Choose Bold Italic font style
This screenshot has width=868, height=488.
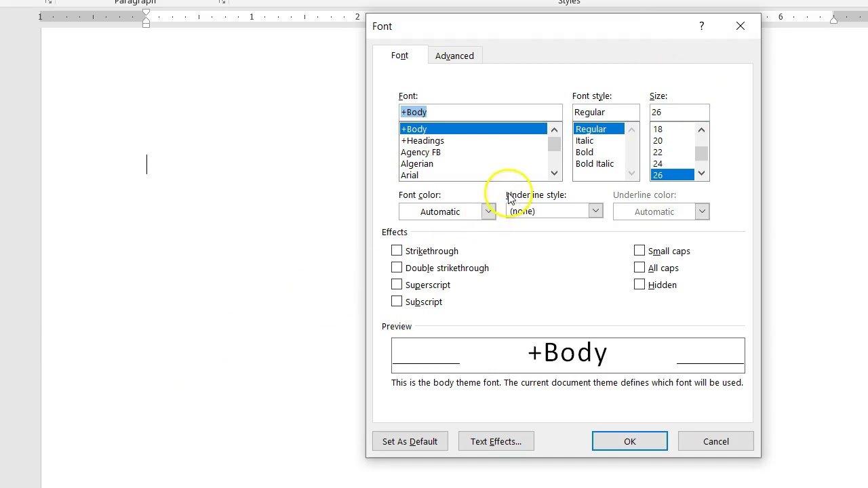click(599, 163)
